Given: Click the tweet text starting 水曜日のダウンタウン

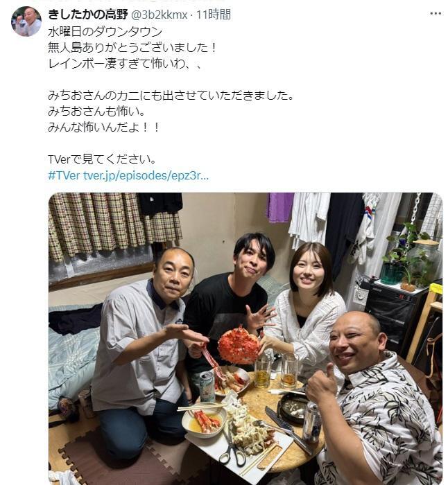Looking at the screenshot, I should click(105, 32).
